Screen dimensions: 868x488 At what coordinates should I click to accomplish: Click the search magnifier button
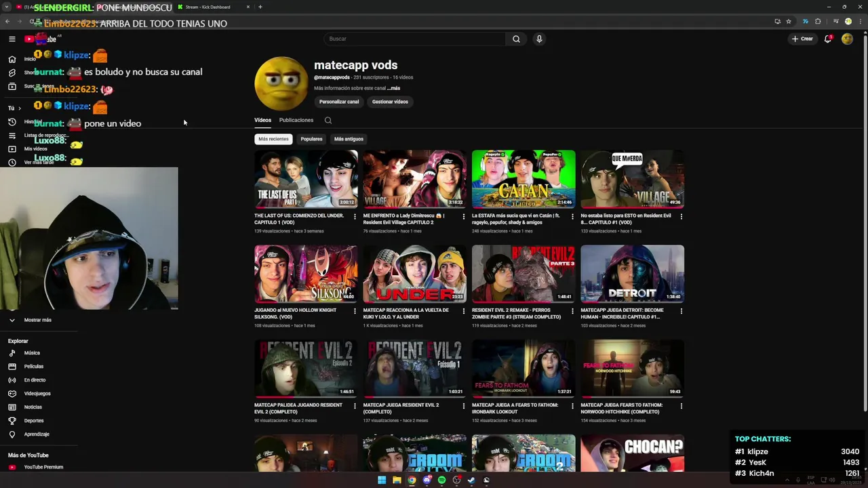pyautogui.click(x=516, y=39)
